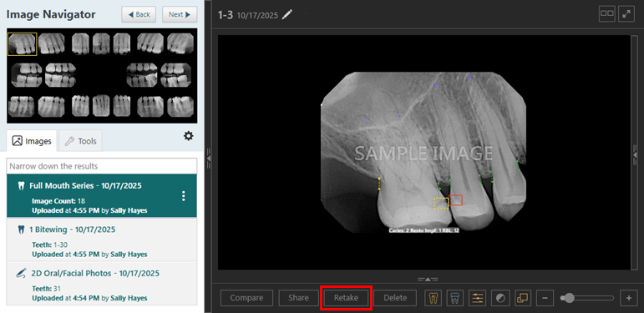
Task: Expand the right side panel splitter handle
Action: tap(635, 154)
